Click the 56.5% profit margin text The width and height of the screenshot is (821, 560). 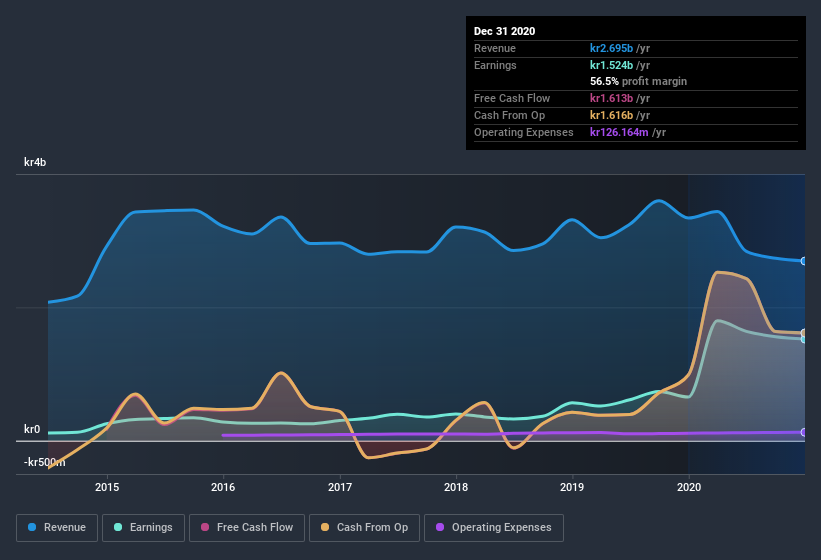click(638, 82)
